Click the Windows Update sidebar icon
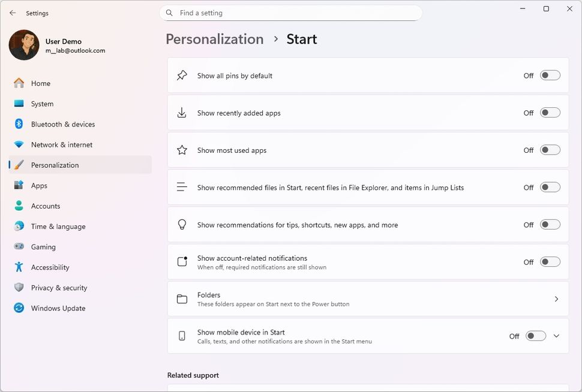The width and height of the screenshot is (582, 392). click(x=19, y=308)
